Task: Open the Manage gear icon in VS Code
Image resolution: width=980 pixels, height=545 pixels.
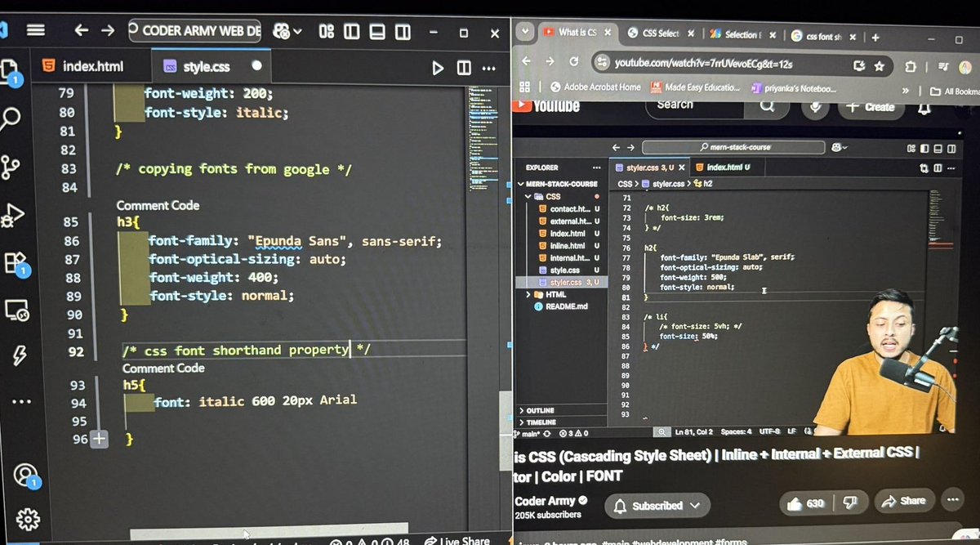Action: [x=27, y=518]
